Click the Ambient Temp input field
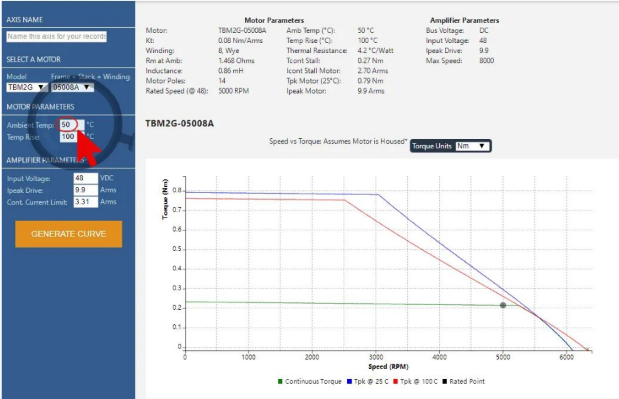Viewport: 619px width, 399px height. point(71,125)
